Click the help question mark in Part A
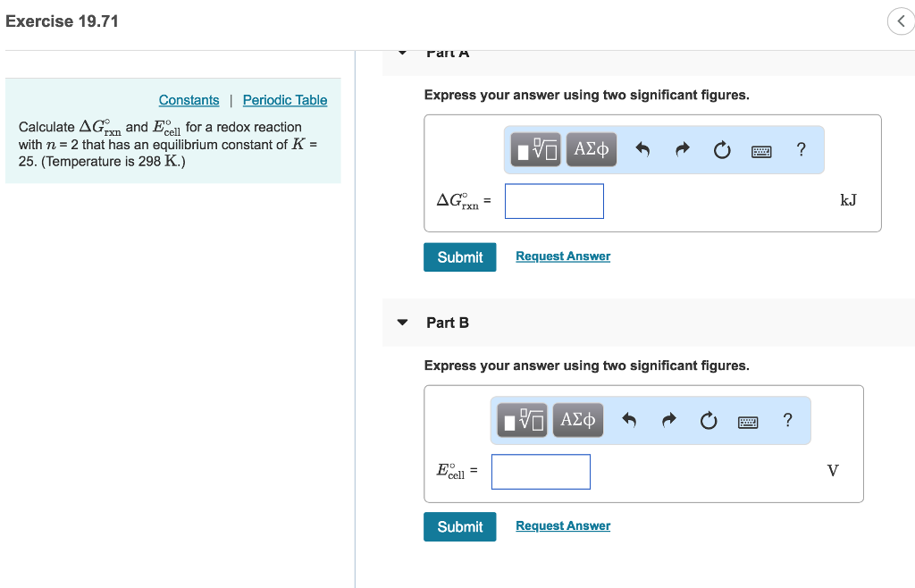Viewport: 915px width, 588px height. pyautogui.click(x=801, y=149)
